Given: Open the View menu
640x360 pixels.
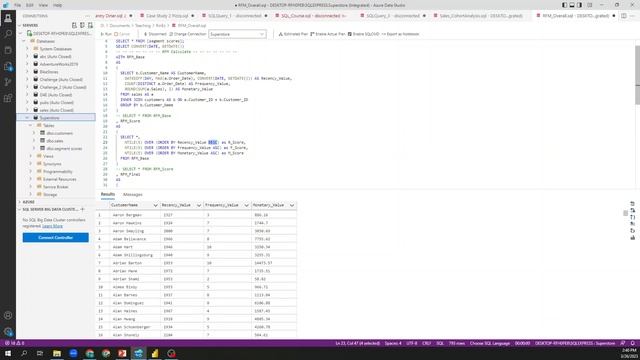Looking at the screenshot, I should [43, 5].
